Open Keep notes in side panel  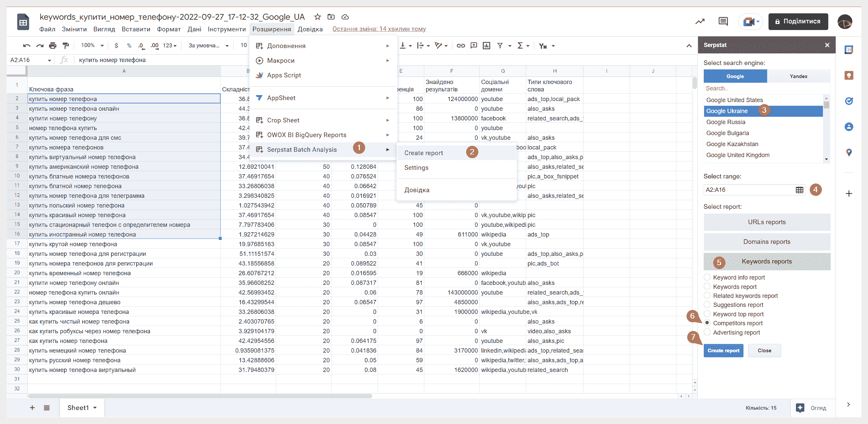849,75
